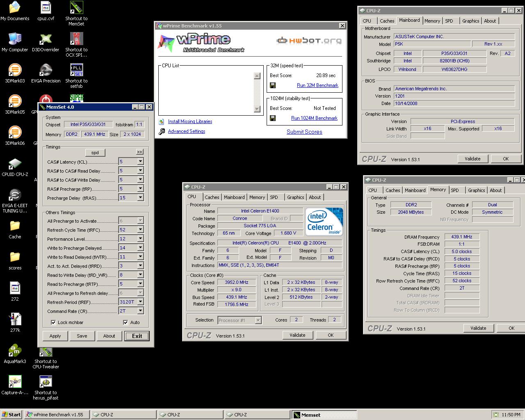525x420 pixels.
Task: Click the CPU List scrollbar down arrow
Action: click(257, 109)
